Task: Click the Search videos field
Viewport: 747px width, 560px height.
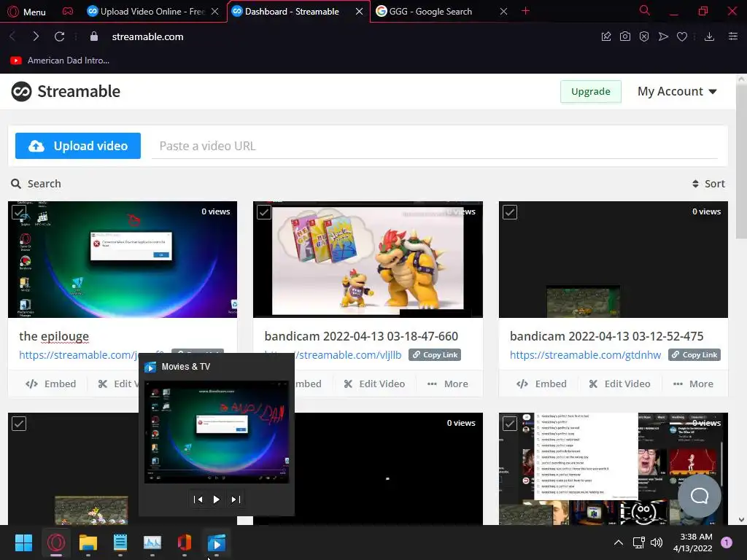Action: pos(36,184)
